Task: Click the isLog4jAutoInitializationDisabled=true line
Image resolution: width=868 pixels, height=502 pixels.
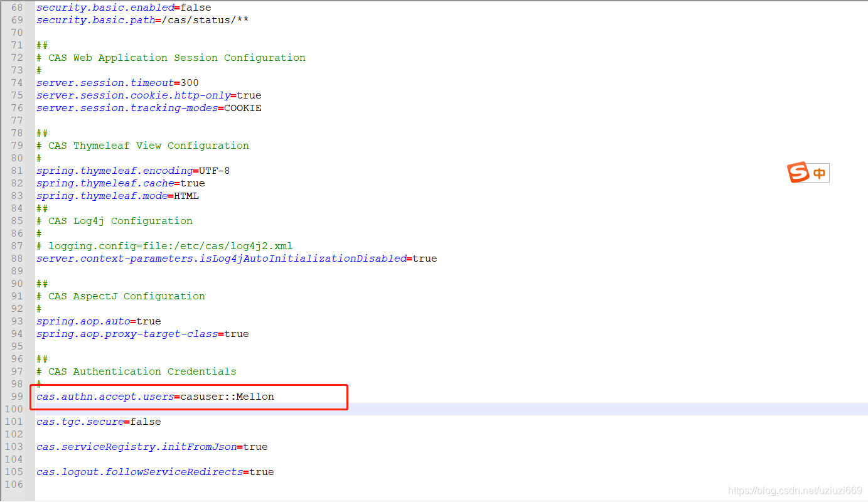Action: pos(237,259)
